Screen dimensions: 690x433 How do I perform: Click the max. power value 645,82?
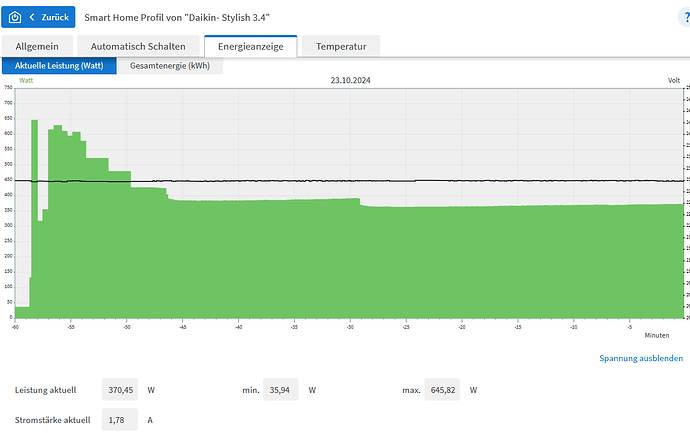(442, 390)
